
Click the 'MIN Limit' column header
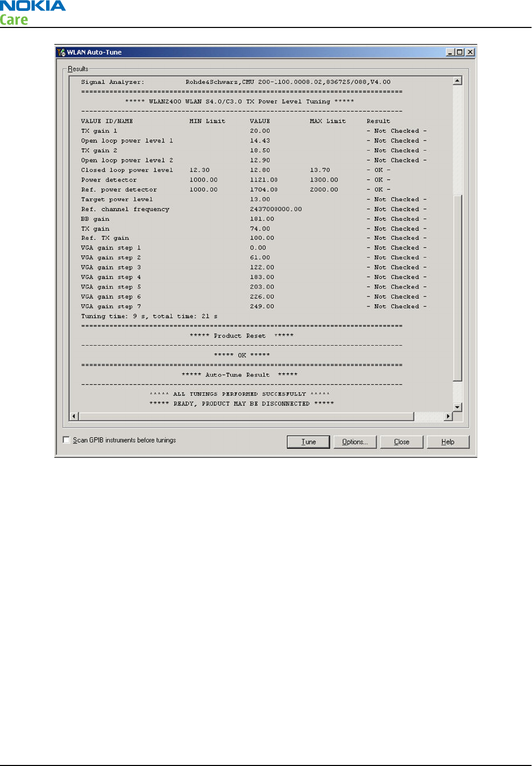(207, 121)
